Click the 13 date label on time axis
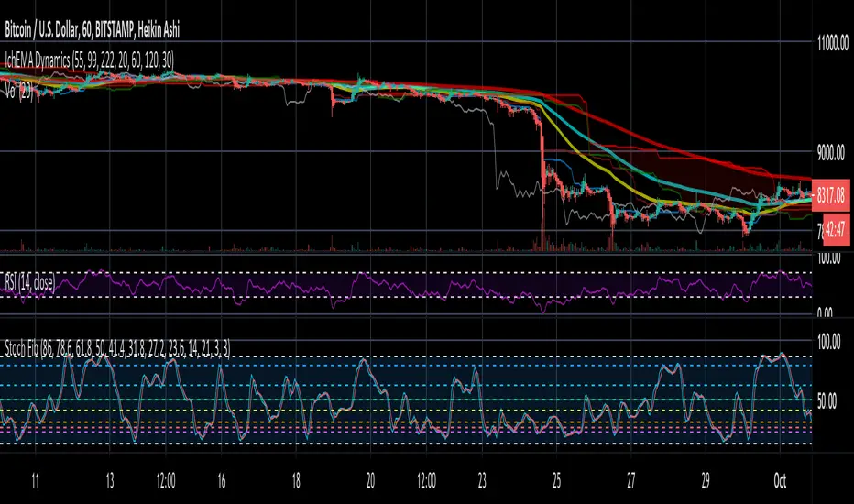The height and width of the screenshot is (504, 854). [109, 480]
